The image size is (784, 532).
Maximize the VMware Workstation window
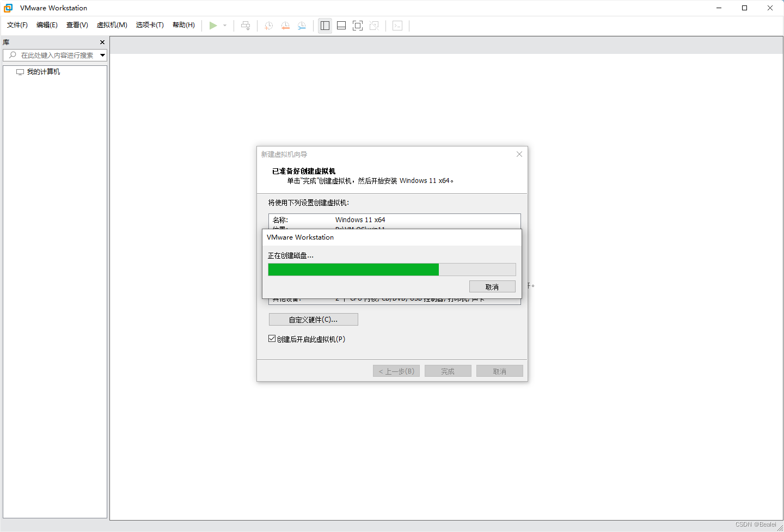(744, 8)
